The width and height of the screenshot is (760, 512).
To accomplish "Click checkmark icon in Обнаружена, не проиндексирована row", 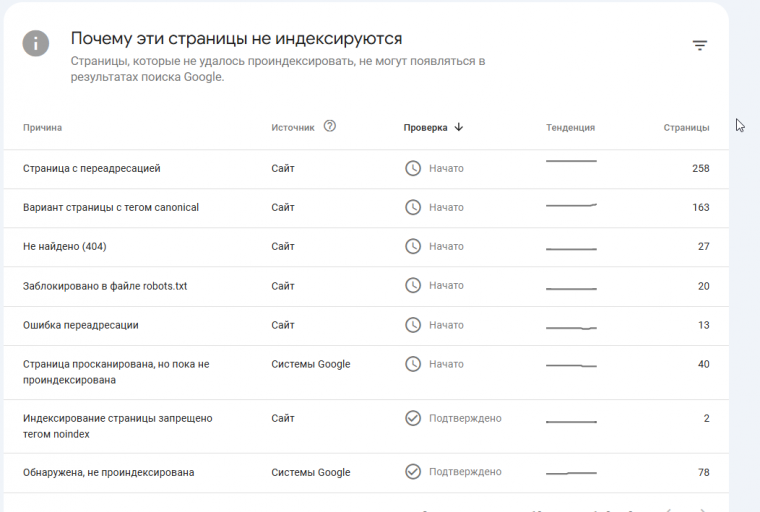I will (413, 471).
